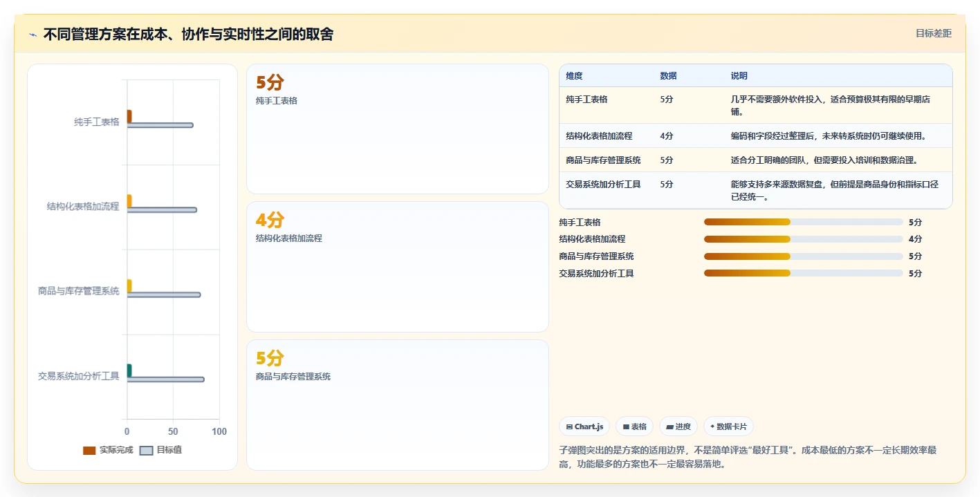Click the progress bar for 交易系统加分析工具
The height and width of the screenshot is (497, 980).
tap(804, 273)
